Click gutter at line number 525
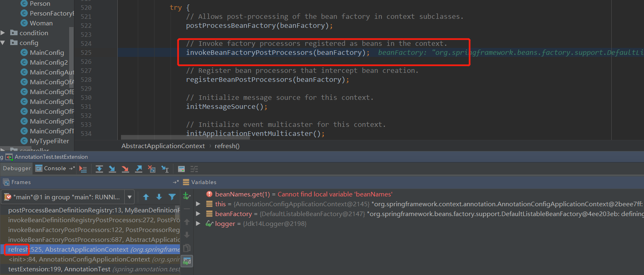 [x=86, y=52]
